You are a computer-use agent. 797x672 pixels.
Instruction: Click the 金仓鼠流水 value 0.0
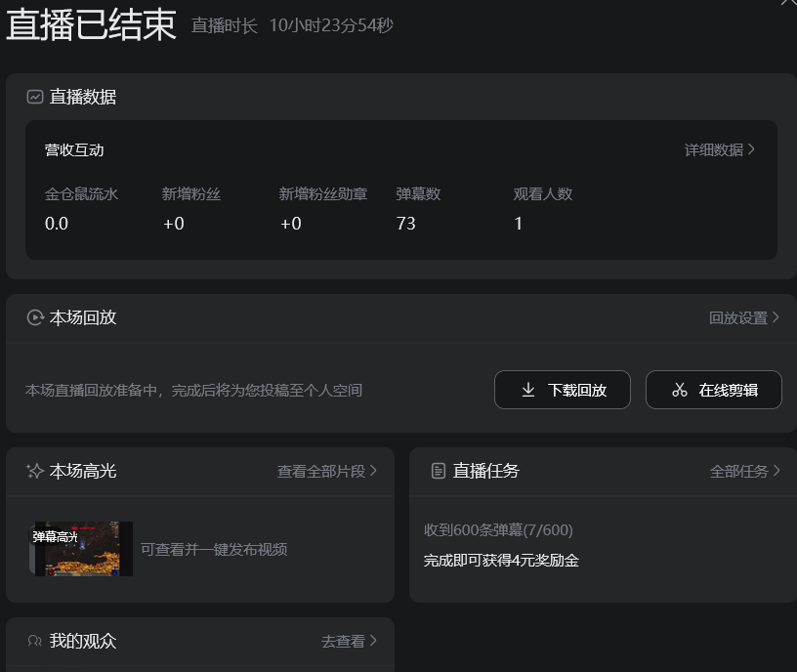click(57, 224)
